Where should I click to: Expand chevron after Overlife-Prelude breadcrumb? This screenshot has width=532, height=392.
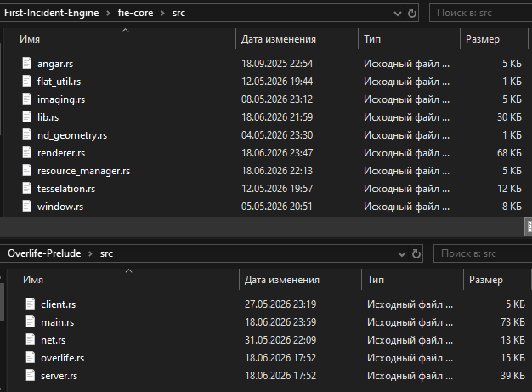[90, 254]
